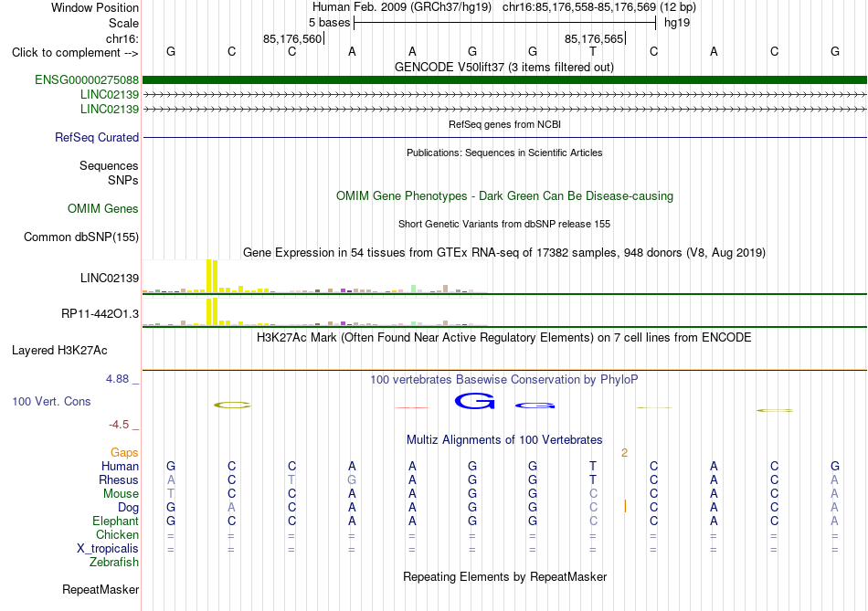Click the Sequences label of Publications track
This screenshot has height=611, width=868.
109,165
